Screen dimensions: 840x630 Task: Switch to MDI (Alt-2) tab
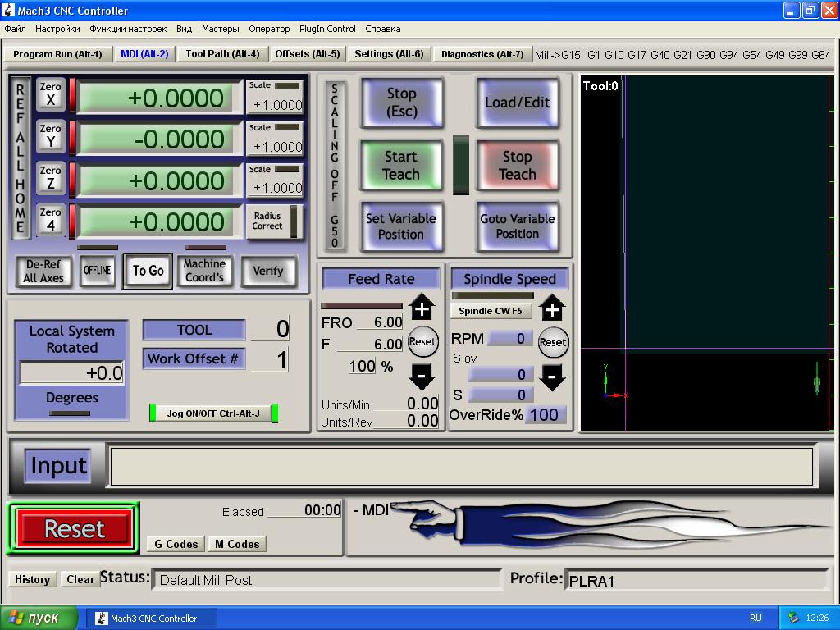[x=144, y=54]
